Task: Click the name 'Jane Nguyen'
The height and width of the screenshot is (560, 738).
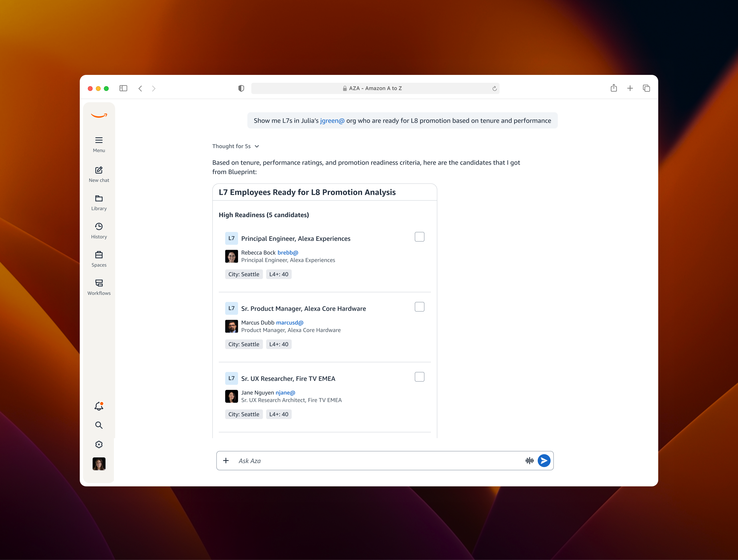Action: coord(258,393)
